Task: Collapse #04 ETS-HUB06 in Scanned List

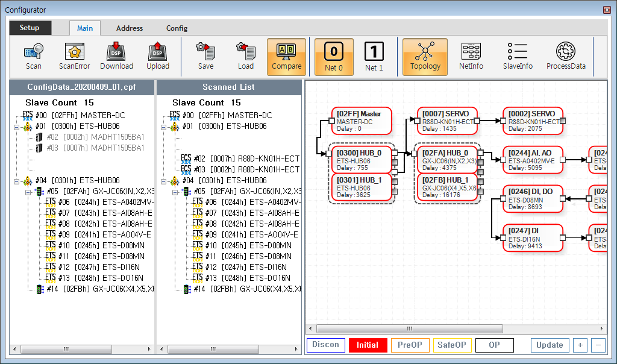Action: click(x=163, y=181)
